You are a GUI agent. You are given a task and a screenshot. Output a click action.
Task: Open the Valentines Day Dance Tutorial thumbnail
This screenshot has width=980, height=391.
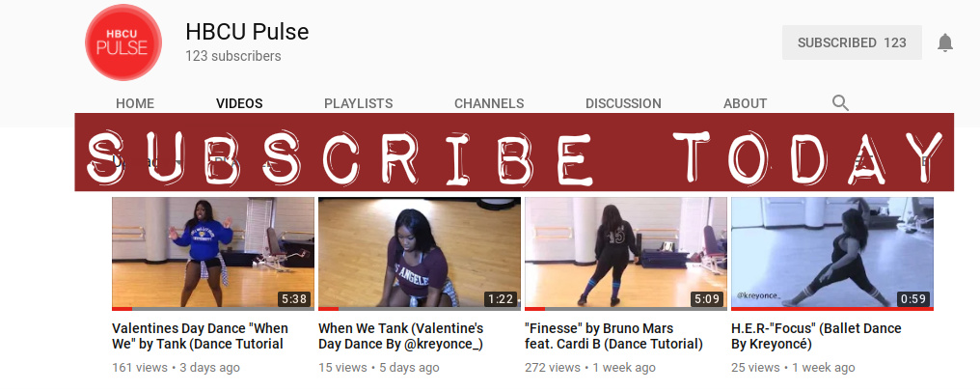pyautogui.click(x=213, y=253)
